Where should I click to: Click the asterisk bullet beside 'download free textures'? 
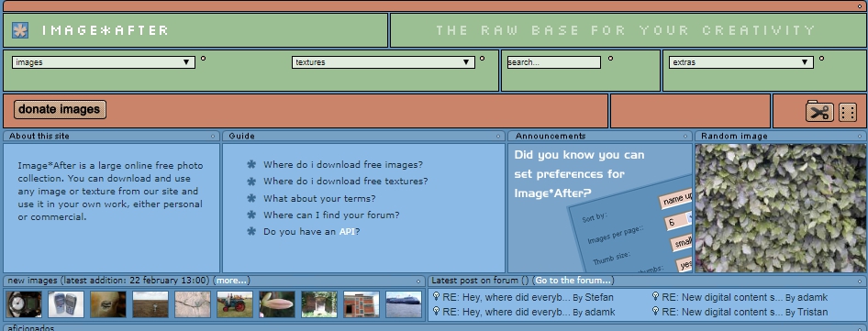pyautogui.click(x=251, y=181)
